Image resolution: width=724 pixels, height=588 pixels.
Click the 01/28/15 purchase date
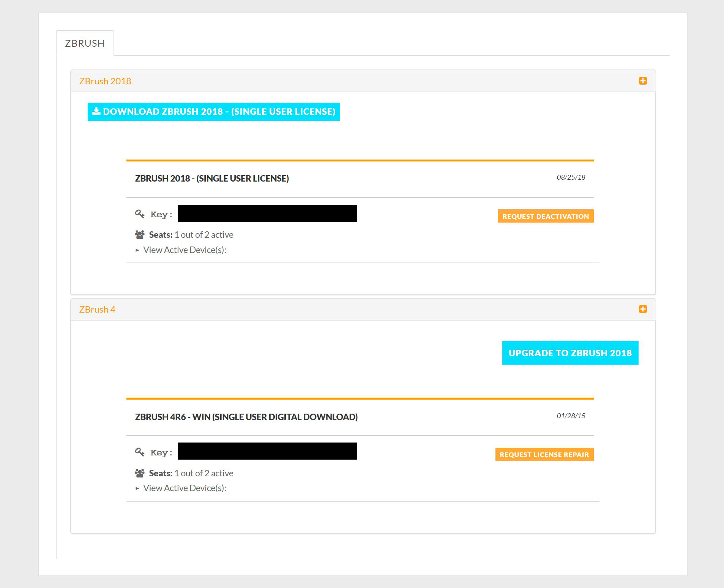[571, 416]
